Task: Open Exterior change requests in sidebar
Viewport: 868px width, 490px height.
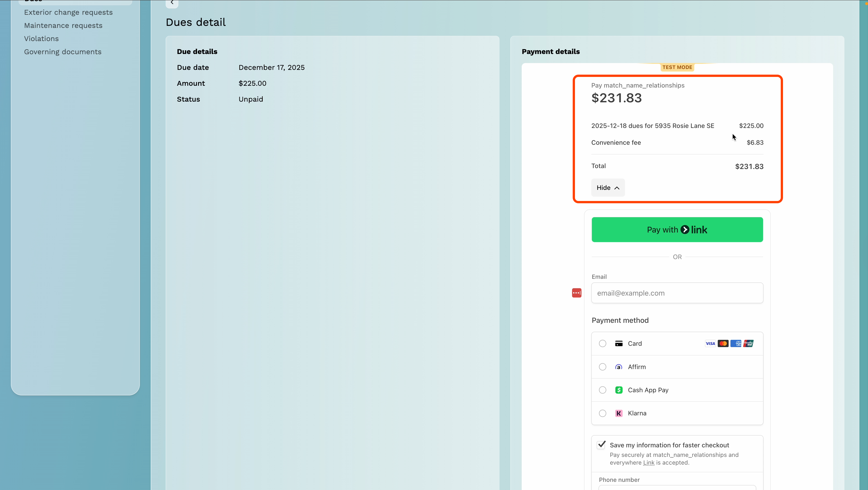Action: (68, 12)
